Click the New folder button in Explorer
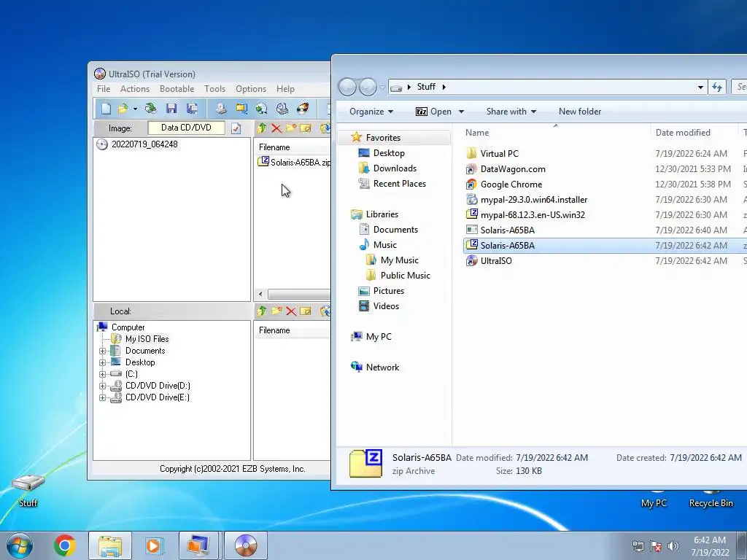Screen dimensions: 747x560 [580, 112]
